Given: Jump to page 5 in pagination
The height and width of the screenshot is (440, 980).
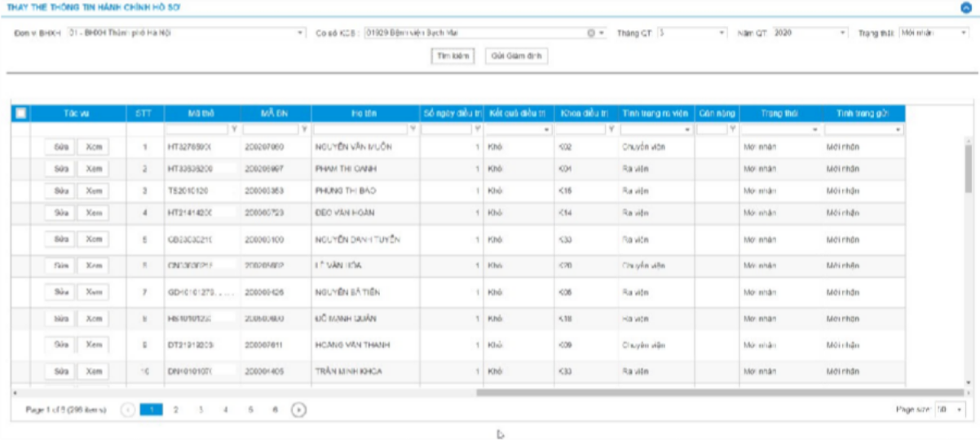Looking at the screenshot, I should coord(250,410).
